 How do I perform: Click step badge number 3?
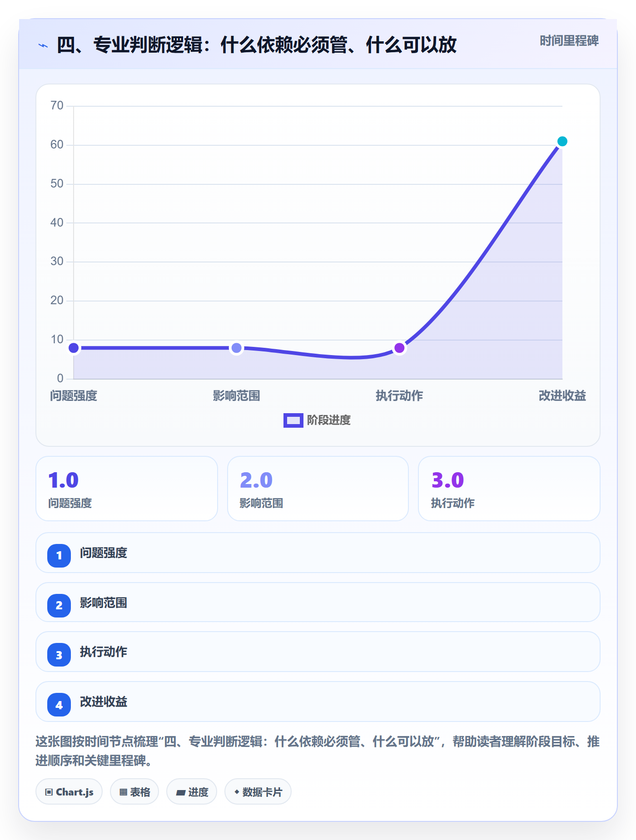coord(59,655)
